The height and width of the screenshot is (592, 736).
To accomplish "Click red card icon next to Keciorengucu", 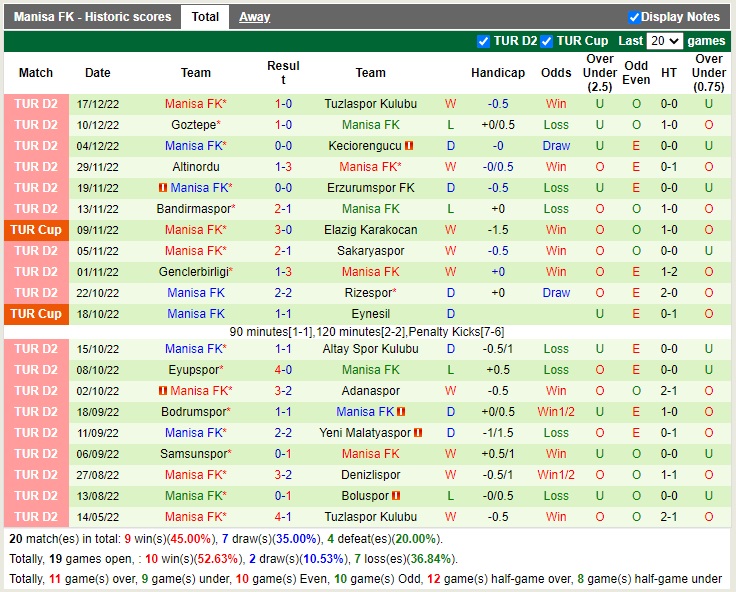I will click(409, 146).
